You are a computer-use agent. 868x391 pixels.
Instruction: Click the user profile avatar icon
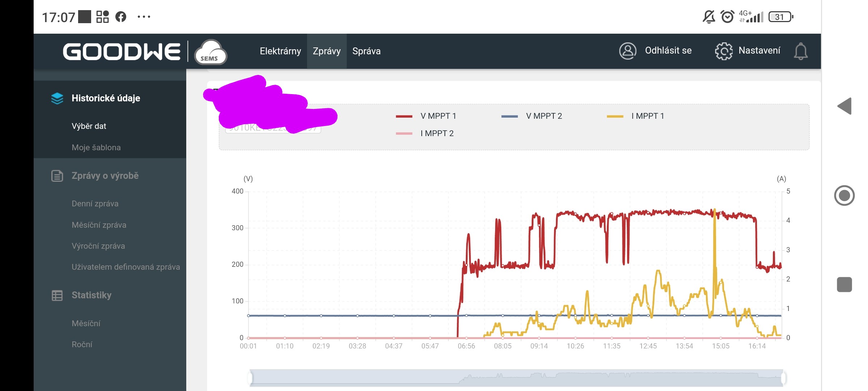(x=628, y=51)
